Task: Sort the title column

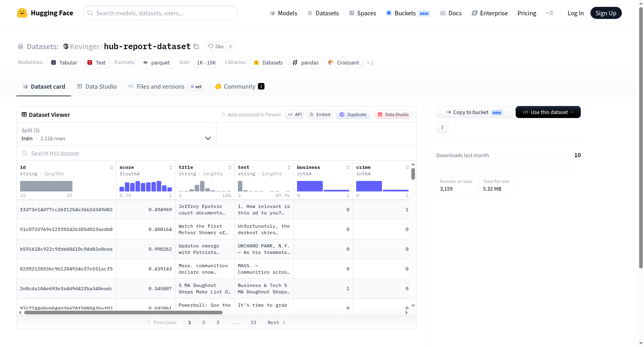Action: (230, 167)
